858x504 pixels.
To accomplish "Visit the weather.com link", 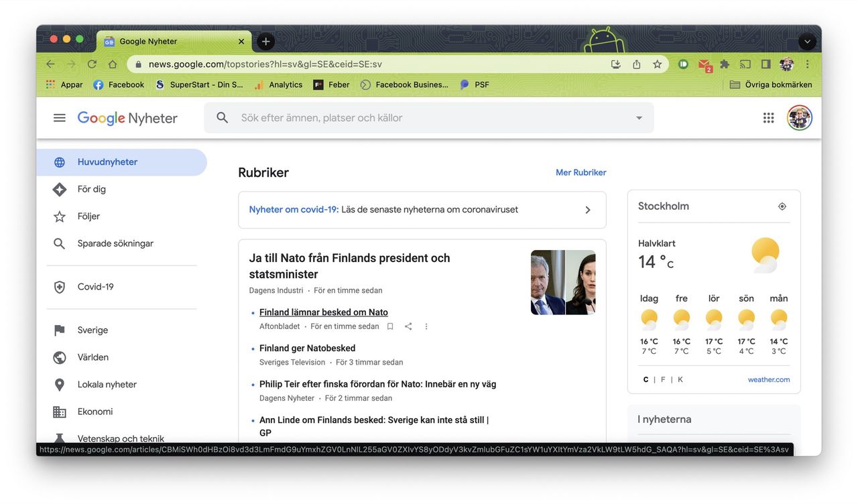I will click(769, 379).
